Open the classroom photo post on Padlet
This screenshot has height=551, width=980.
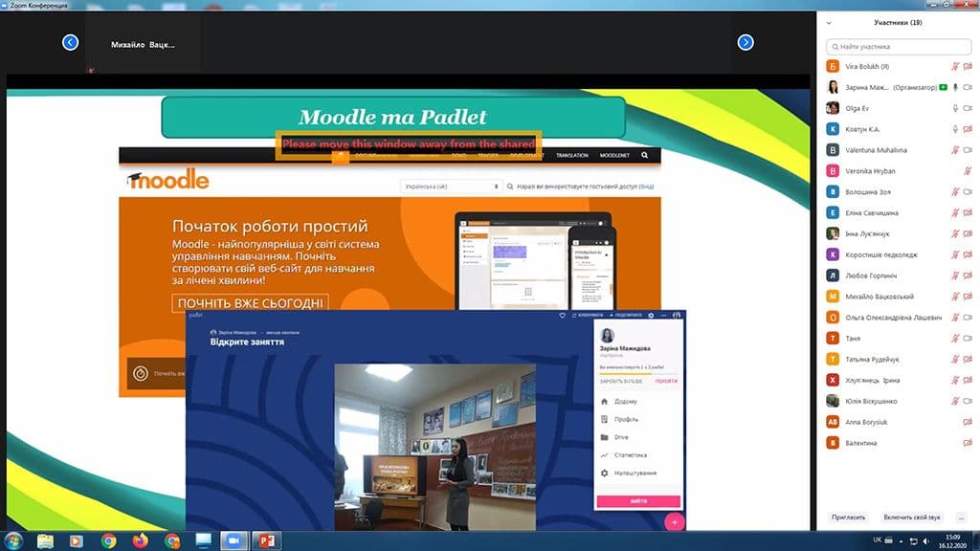pyautogui.click(x=435, y=448)
